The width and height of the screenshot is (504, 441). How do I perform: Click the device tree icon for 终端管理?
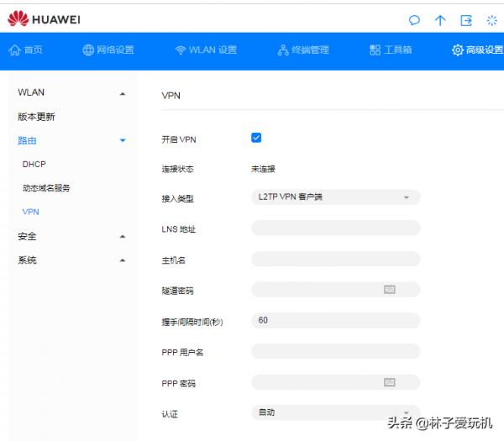pos(283,50)
